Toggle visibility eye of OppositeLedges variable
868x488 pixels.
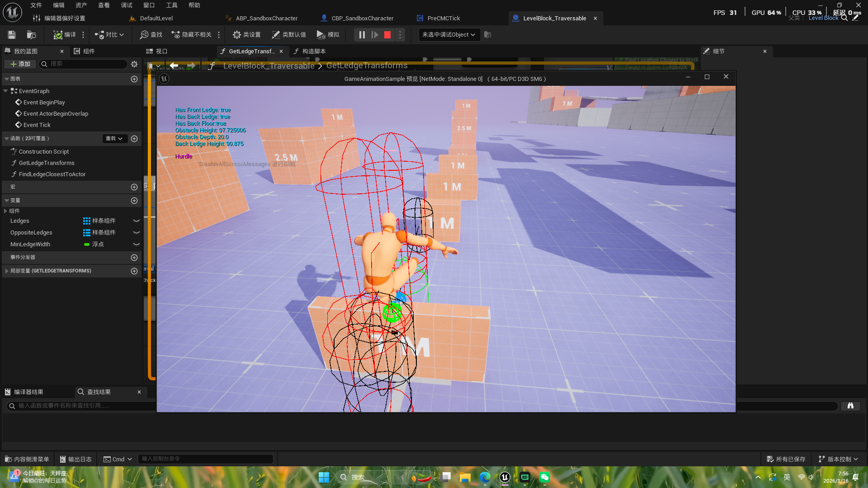point(136,233)
